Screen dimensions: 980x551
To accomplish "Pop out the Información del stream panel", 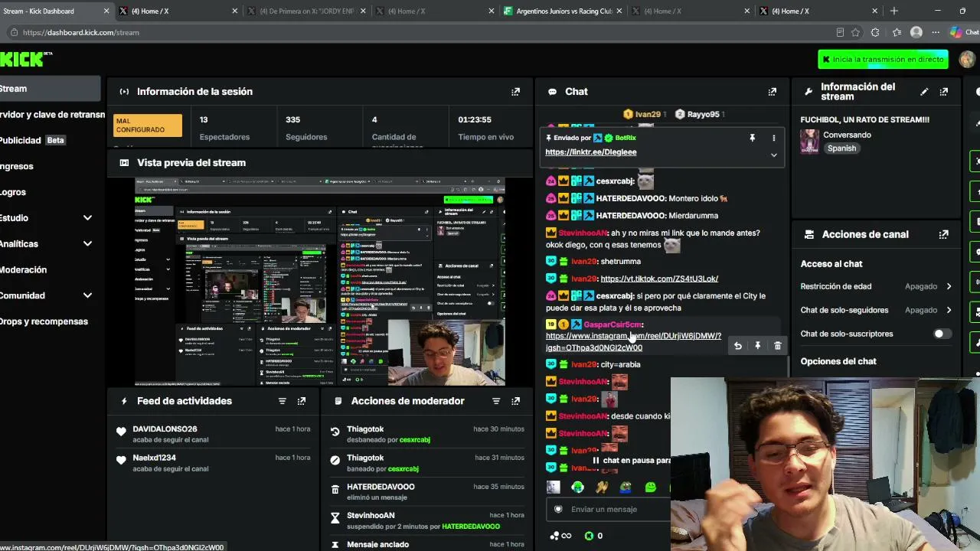I will (x=943, y=92).
